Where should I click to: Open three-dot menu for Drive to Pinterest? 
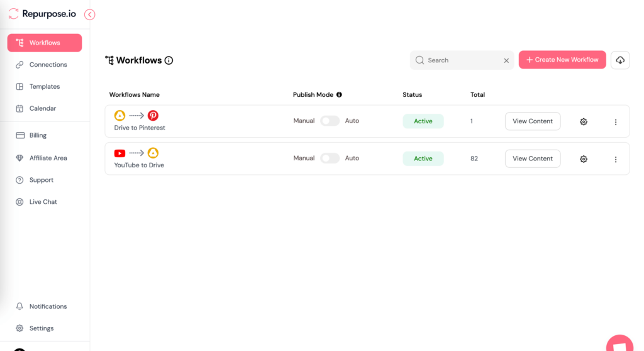[x=616, y=122]
